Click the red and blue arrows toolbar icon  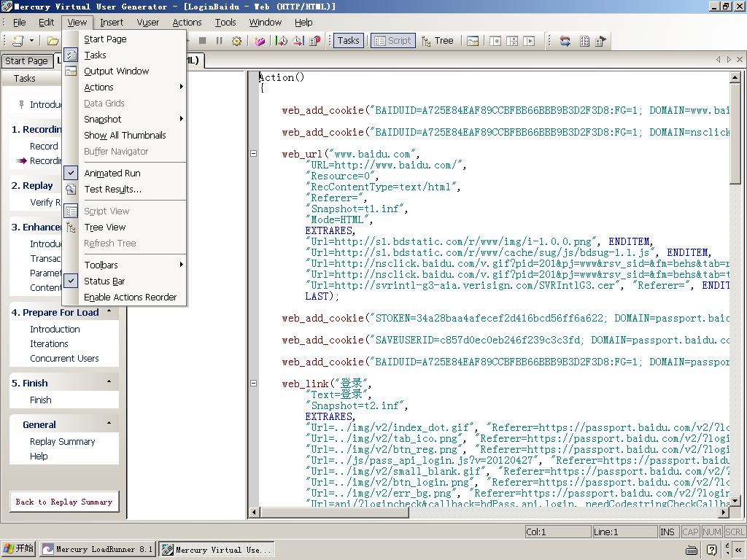pyautogui.click(x=565, y=41)
